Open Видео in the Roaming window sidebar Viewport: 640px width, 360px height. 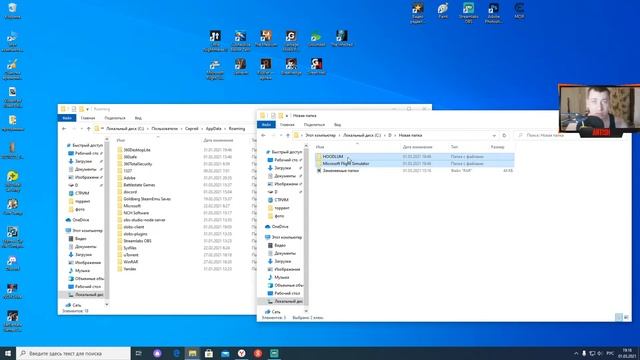pos(80,238)
